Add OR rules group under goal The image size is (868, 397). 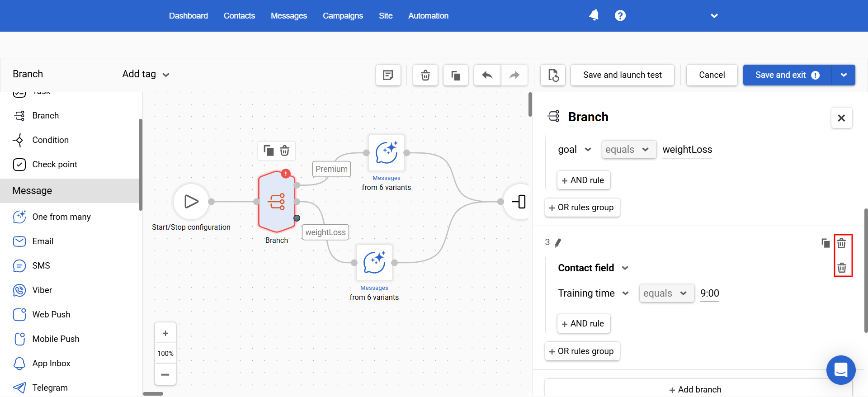pyautogui.click(x=582, y=208)
